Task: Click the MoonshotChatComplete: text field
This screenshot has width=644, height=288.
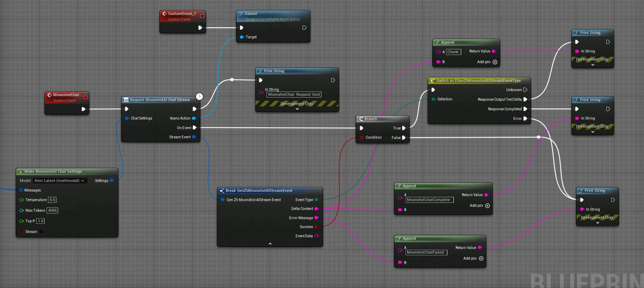Action: coord(429,200)
